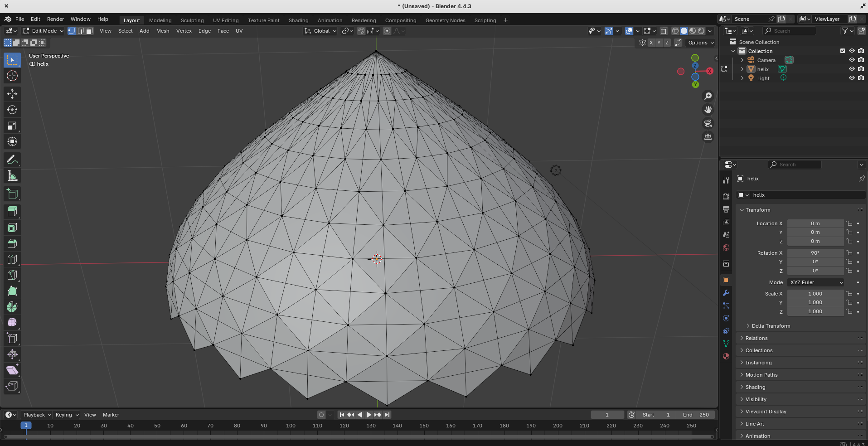Switch to face select mode
The height and width of the screenshot is (446, 868).
point(90,31)
